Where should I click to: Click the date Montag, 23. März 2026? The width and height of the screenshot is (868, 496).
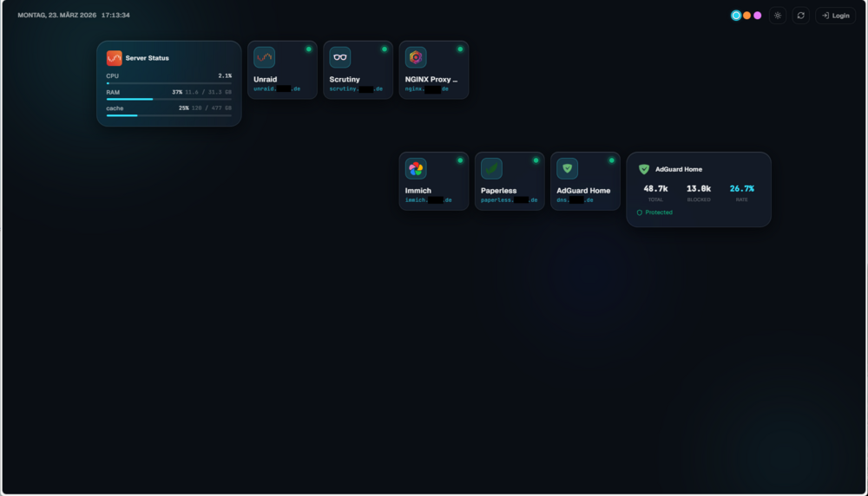(x=57, y=16)
